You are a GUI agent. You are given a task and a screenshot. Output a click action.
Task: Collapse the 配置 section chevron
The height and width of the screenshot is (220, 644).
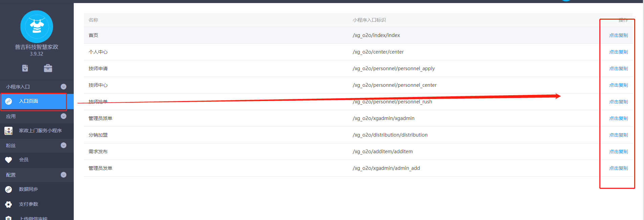coord(64,175)
